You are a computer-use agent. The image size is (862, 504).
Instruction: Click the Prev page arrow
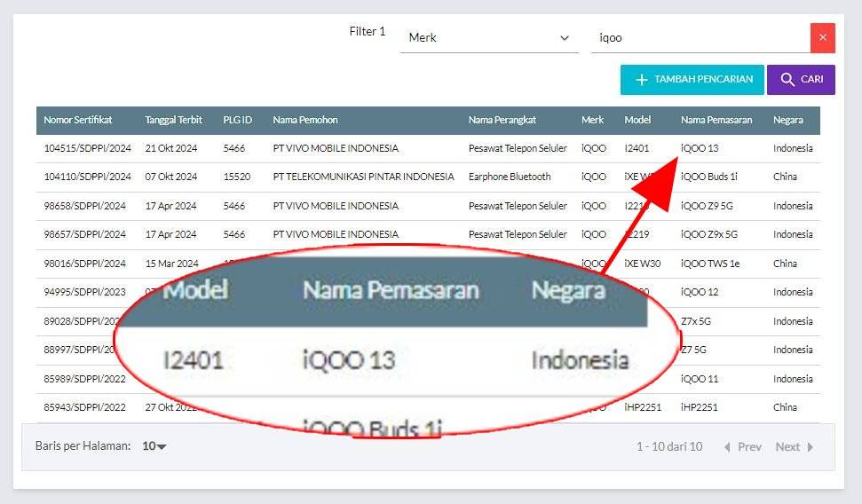[x=727, y=447]
